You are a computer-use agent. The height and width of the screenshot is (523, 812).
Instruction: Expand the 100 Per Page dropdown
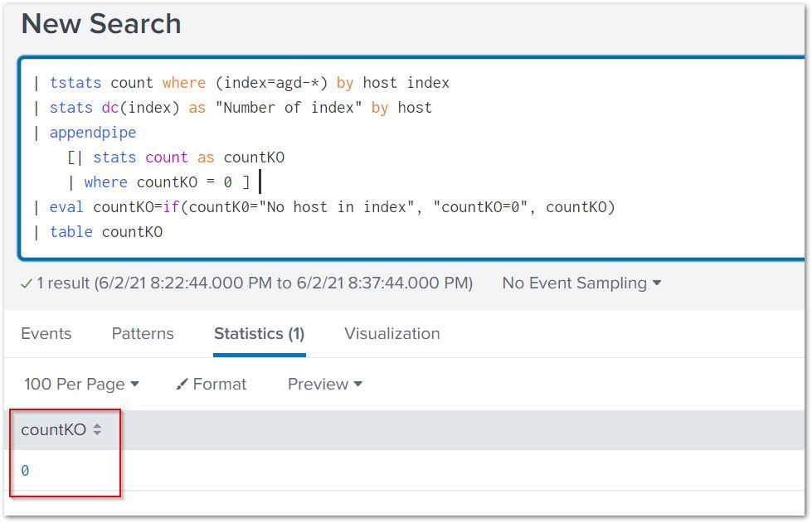[x=81, y=384]
